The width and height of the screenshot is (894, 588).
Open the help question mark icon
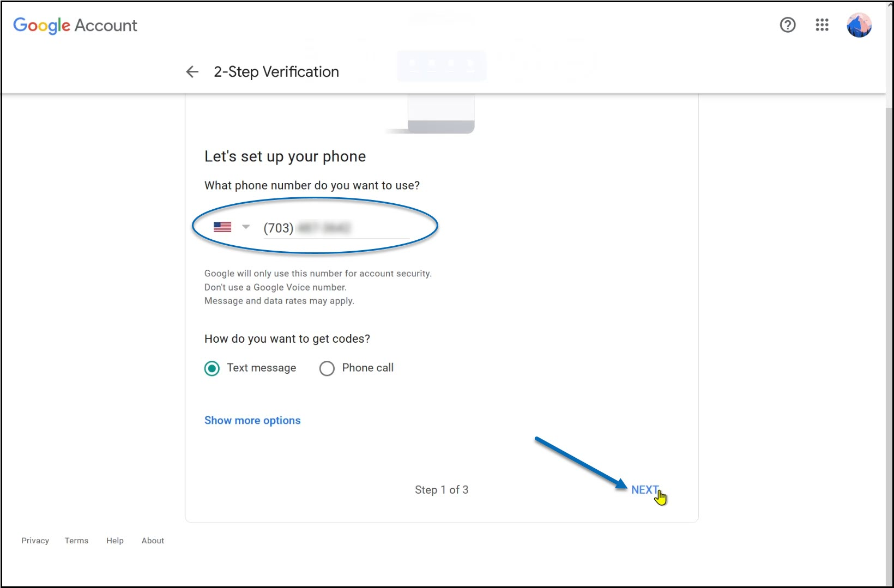pos(788,25)
